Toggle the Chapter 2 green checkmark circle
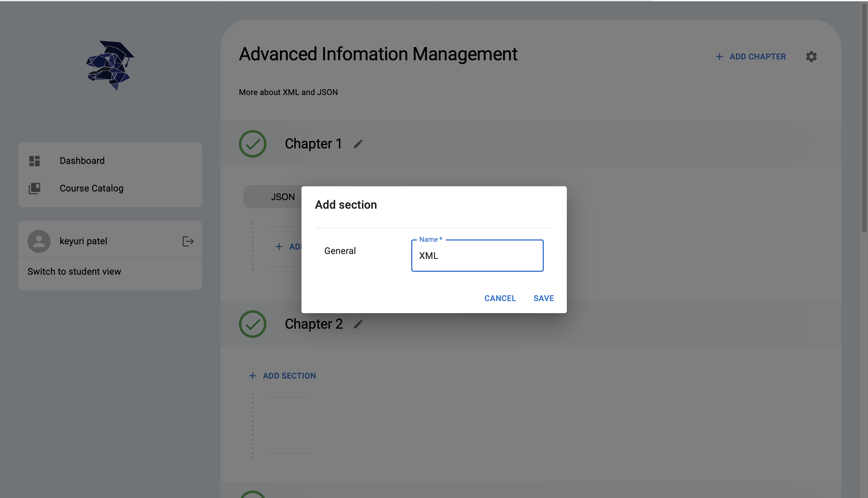 tap(252, 324)
